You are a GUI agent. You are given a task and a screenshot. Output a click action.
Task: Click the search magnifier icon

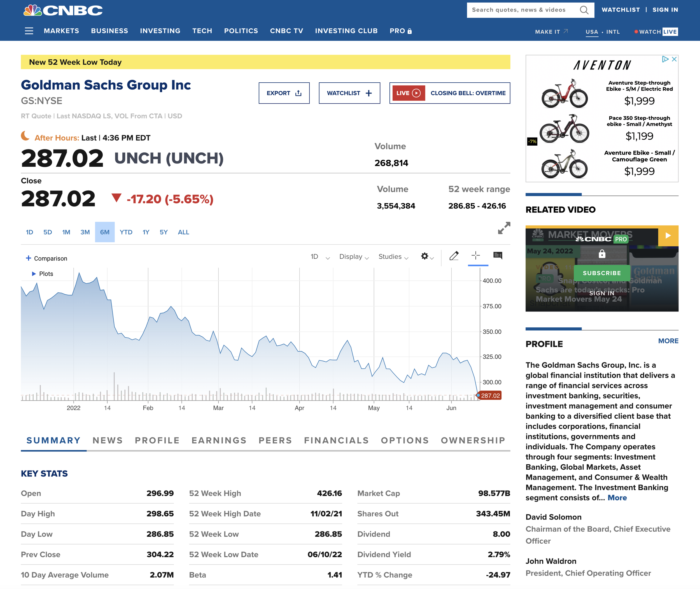pos(584,10)
